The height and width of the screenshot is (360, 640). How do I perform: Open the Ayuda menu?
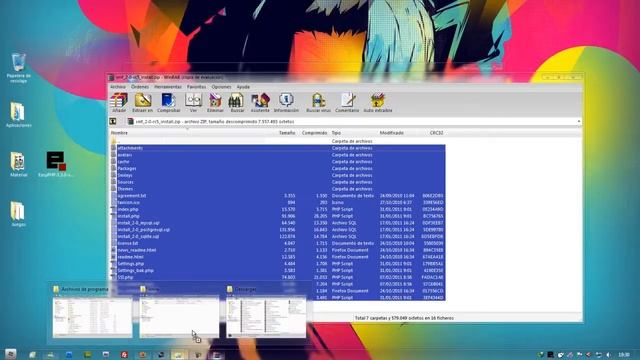point(243,87)
